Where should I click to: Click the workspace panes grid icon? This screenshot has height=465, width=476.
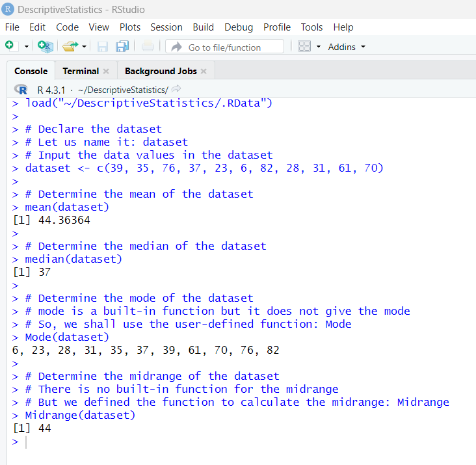pos(304,46)
